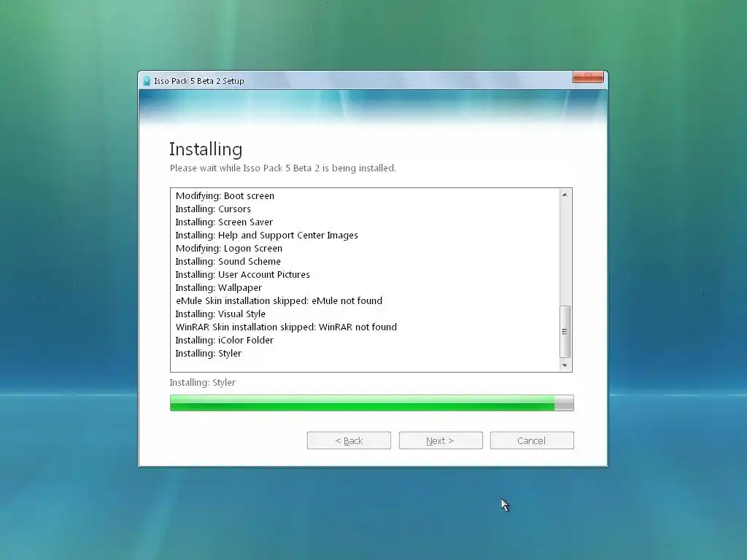
Task: Click the 'Installing' page heading
Action: [x=206, y=149]
